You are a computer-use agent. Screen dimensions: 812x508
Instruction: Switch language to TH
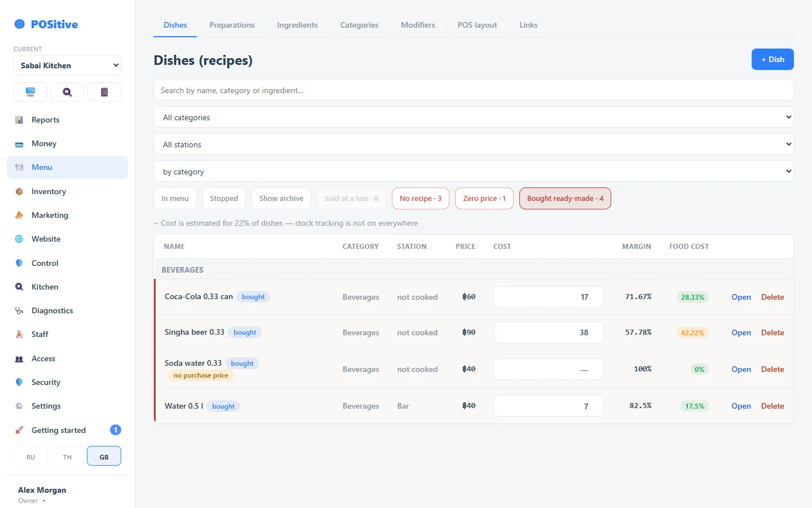pos(67,456)
